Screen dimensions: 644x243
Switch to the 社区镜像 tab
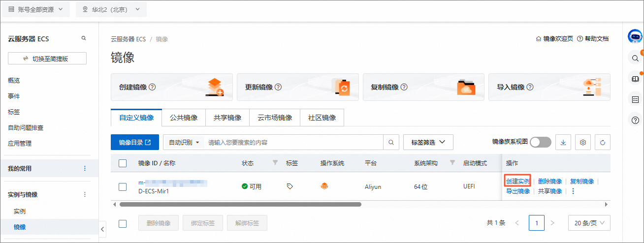pyautogui.click(x=322, y=118)
